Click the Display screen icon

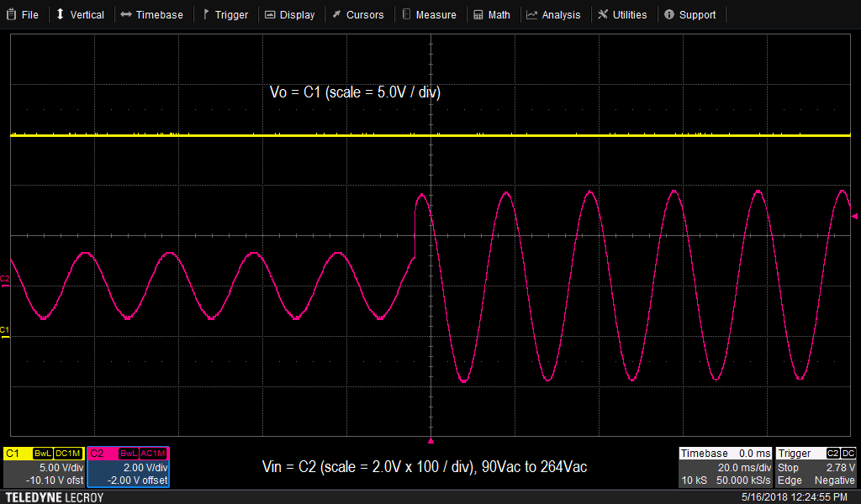[x=269, y=14]
